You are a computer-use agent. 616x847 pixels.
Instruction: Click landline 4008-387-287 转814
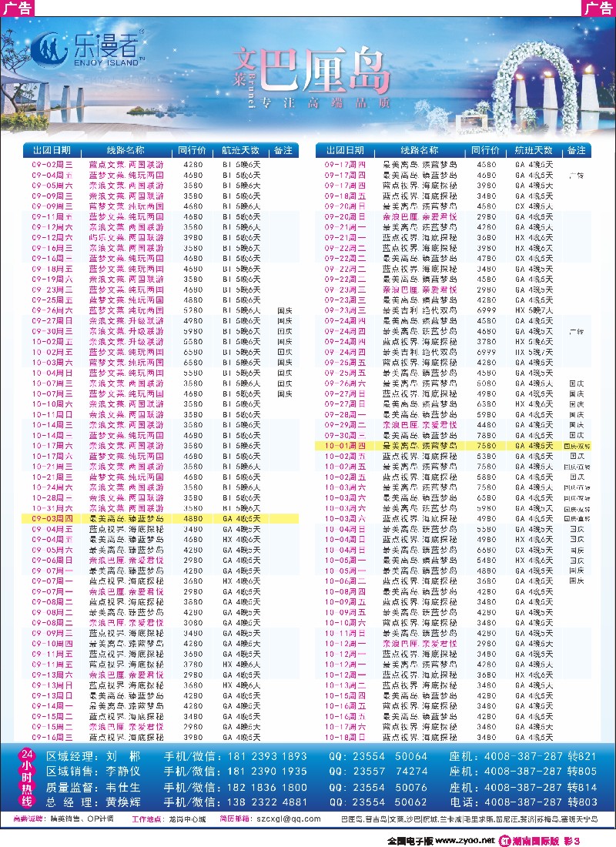point(541,787)
